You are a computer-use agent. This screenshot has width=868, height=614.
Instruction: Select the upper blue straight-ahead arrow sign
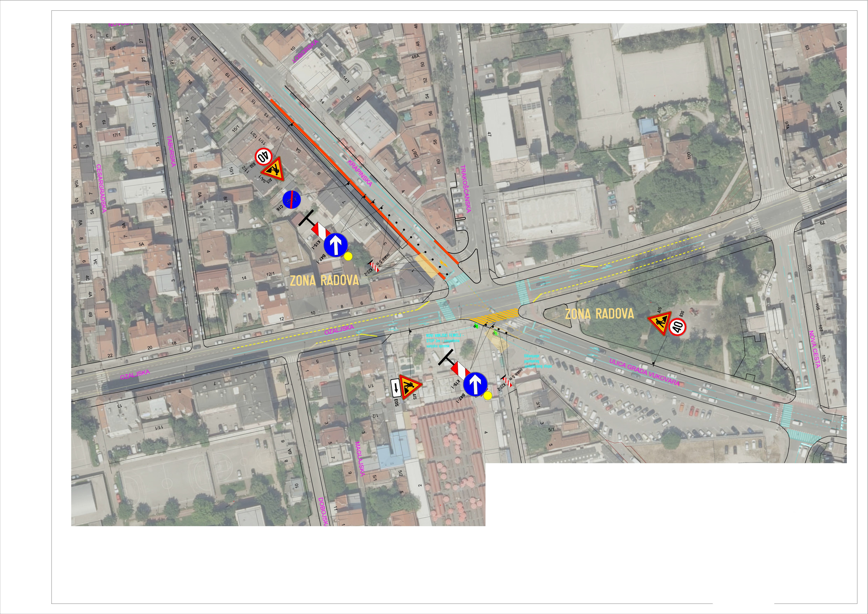pos(335,245)
